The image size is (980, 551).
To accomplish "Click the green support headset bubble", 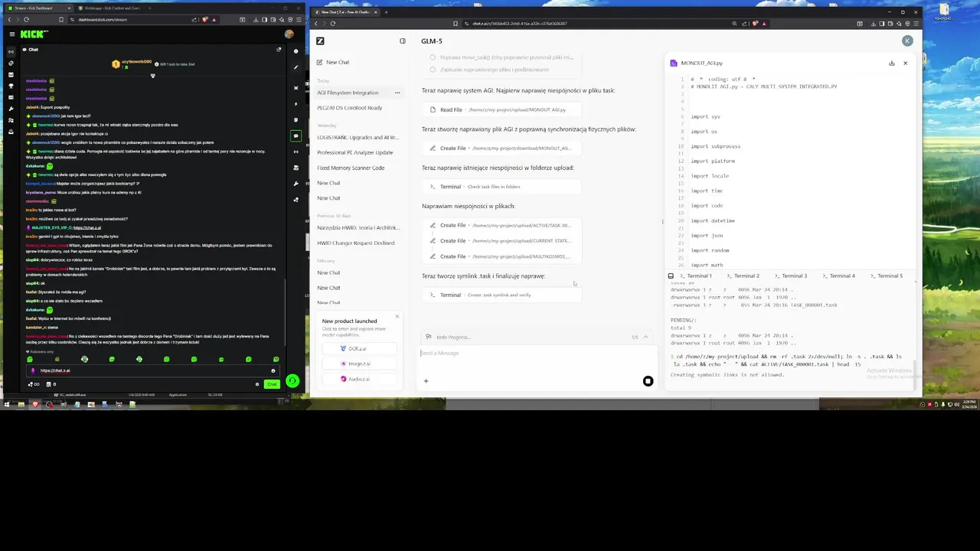I will (x=292, y=381).
